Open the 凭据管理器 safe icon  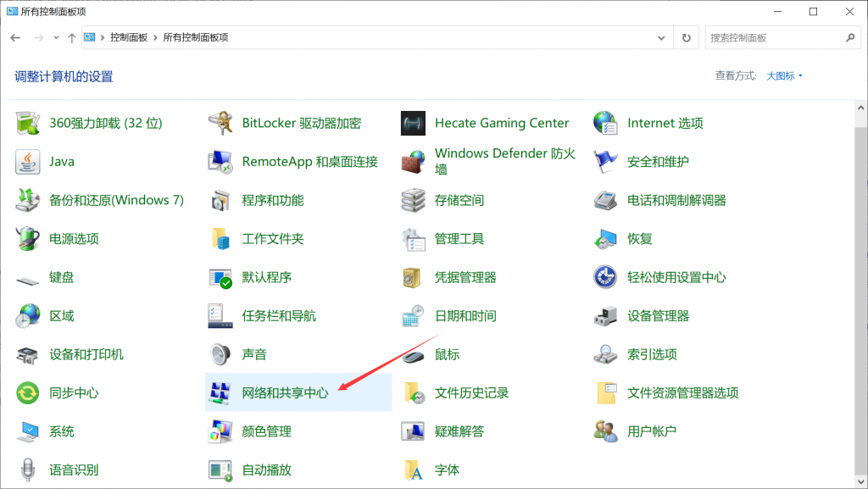click(x=413, y=277)
